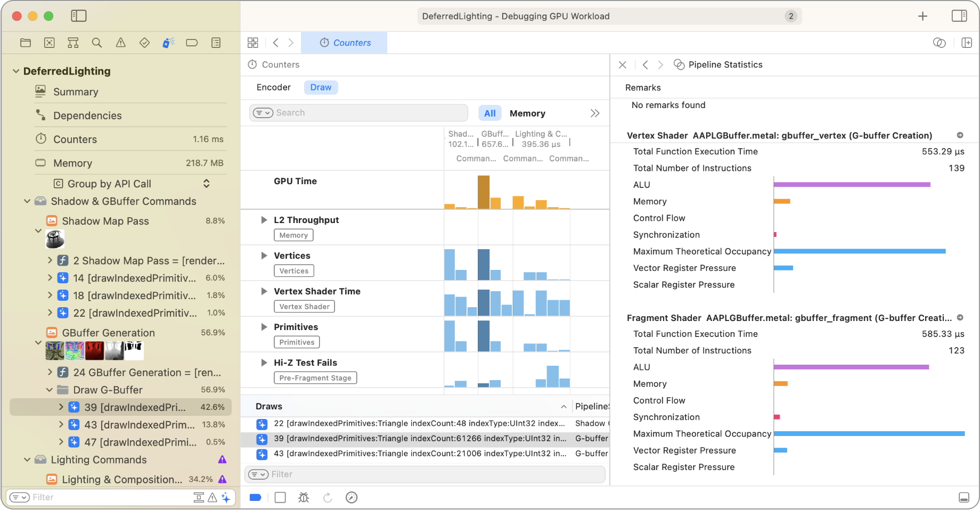
Task: Open the debug navigator icon
Action: click(168, 43)
